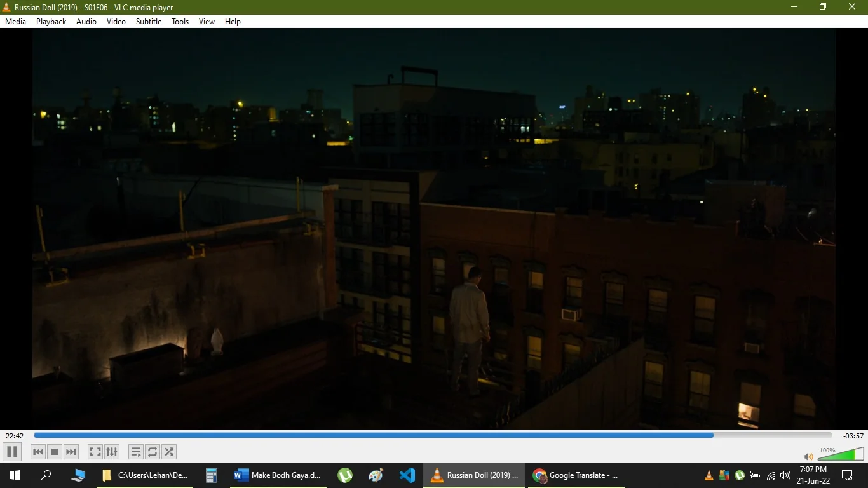Open the Media menu
868x488 pixels.
15,22
